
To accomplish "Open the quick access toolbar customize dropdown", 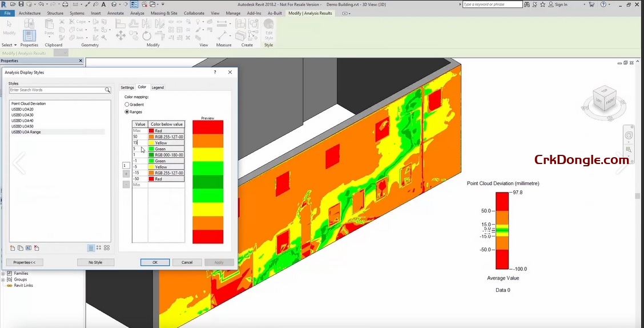I will click(163, 4).
